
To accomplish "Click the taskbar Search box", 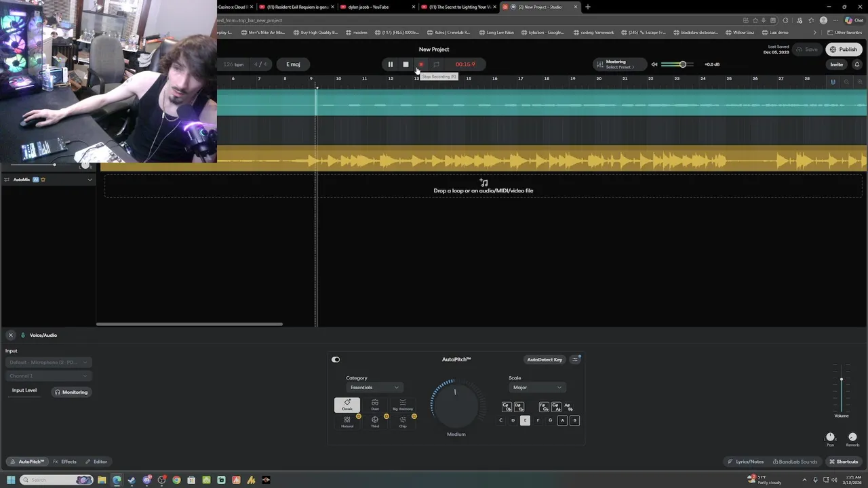I will (x=56, y=480).
